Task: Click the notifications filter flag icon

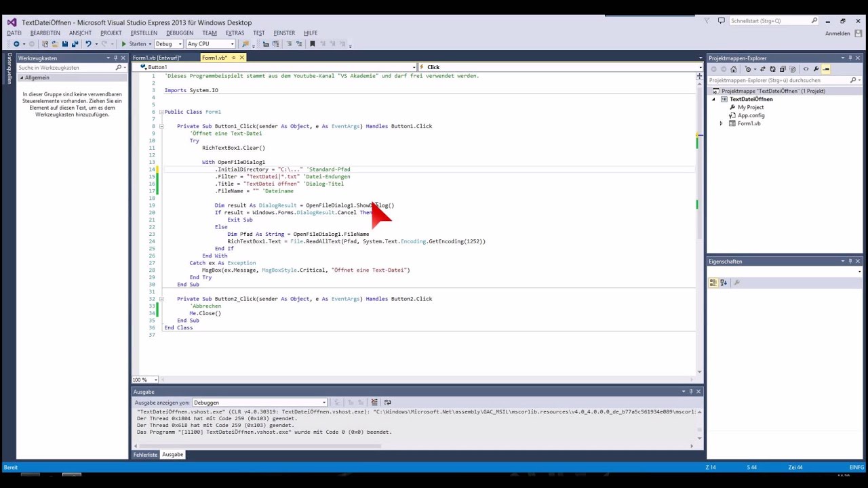Action: point(707,21)
